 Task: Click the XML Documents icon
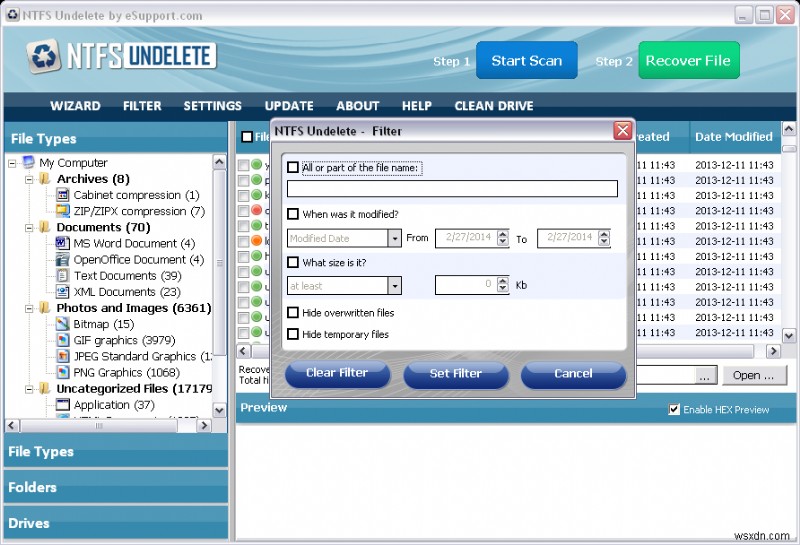(x=63, y=292)
